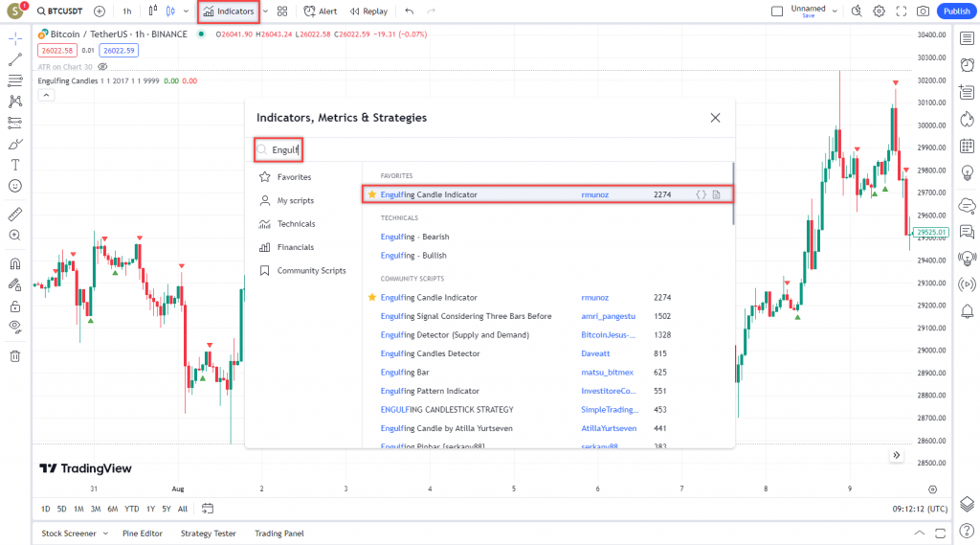Toggle hide all drawings eye icon
Screen dimensions: 980x545
click(15, 327)
